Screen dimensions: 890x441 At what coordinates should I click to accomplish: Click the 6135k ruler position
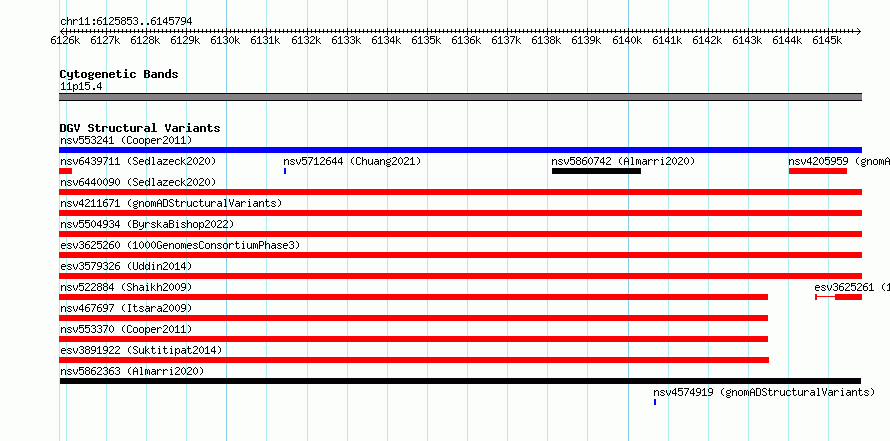click(427, 40)
